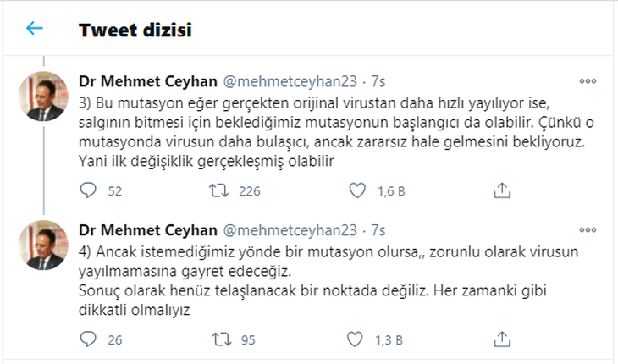Open the 7s timestamp of first tweet
Image resolution: width=618 pixels, height=364 pixels.
click(x=378, y=82)
